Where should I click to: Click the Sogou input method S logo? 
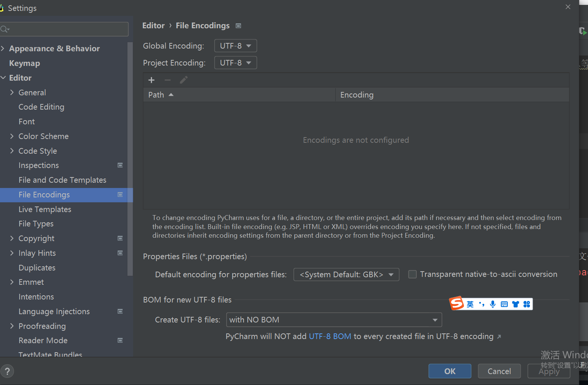point(457,303)
